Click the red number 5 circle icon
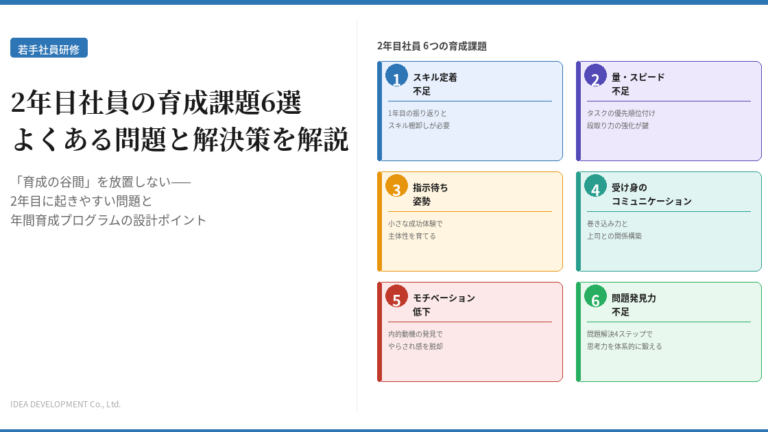Screen dimensions: 768x432 (396, 297)
